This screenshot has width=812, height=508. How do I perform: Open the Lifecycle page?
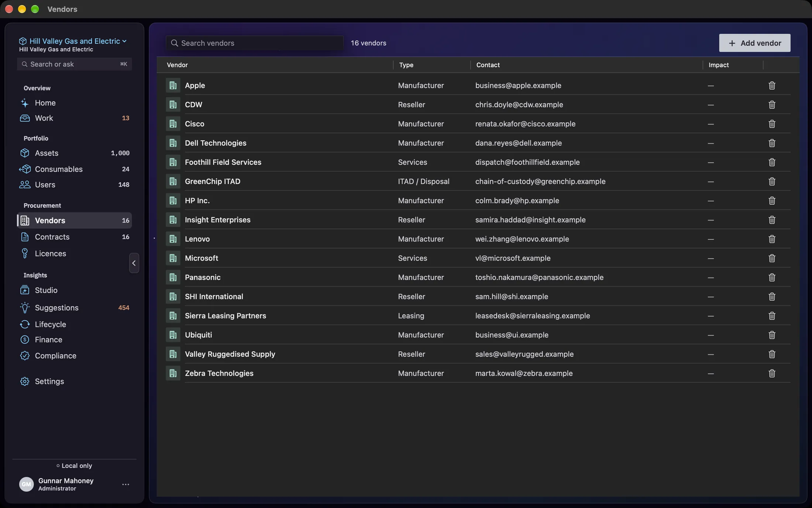(74, 324)
